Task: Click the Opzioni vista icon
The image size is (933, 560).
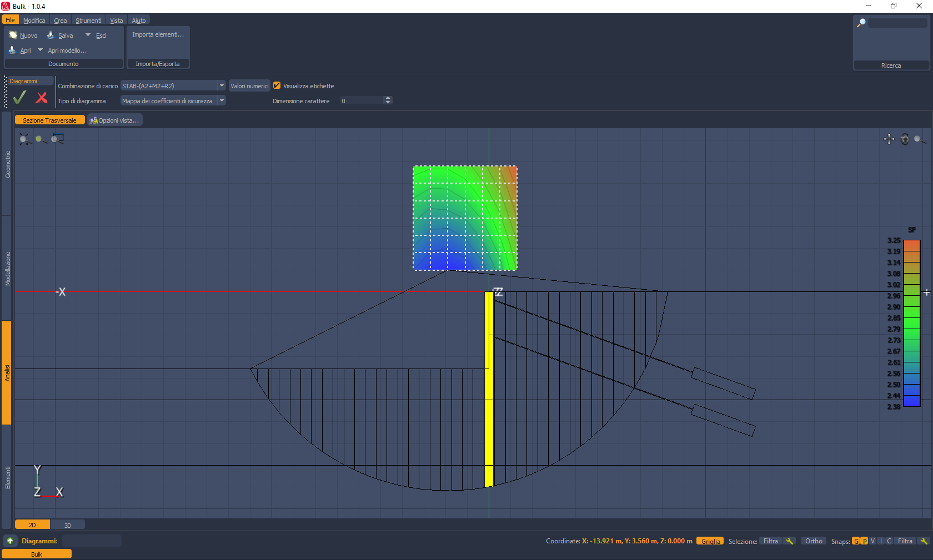Action: [94, 120]
